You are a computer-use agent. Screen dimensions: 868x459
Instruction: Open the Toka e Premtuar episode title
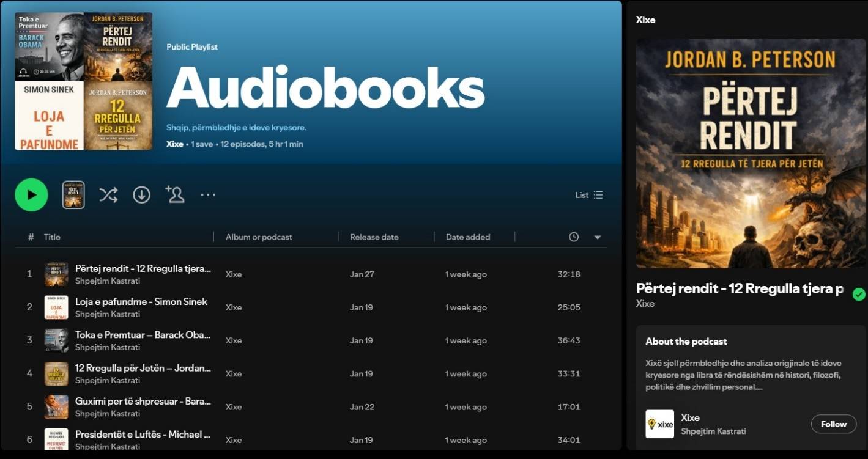pyautogui.click(x=143, y=335)
